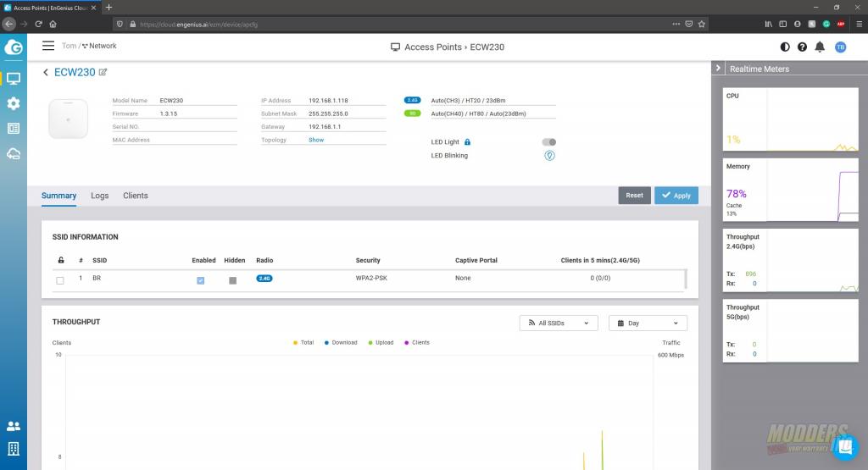The height and width of the screenshot is (470, 868).
Task: Open the organization building sidebar icon
Action: [x=14, y=449]
